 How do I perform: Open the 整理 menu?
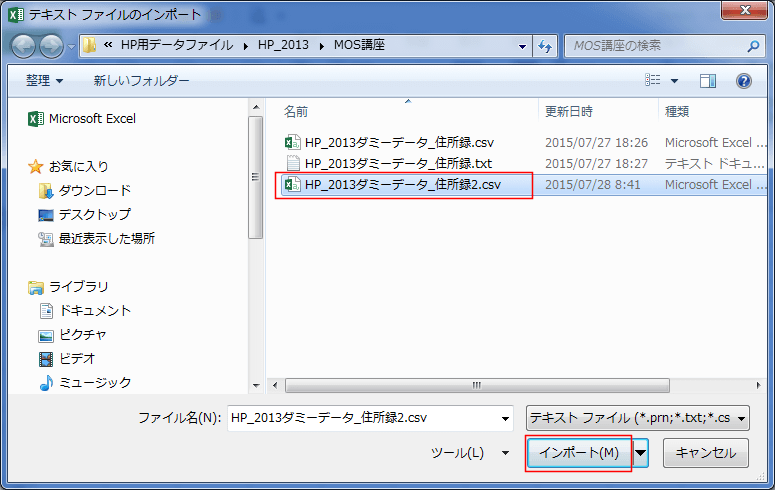pos(44,80)
